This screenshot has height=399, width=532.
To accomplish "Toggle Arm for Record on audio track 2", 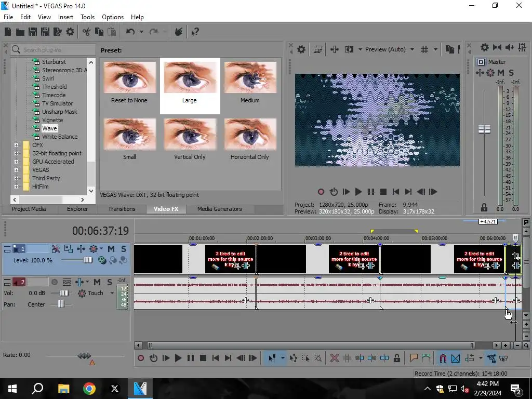I will click(x=54, y=282).
